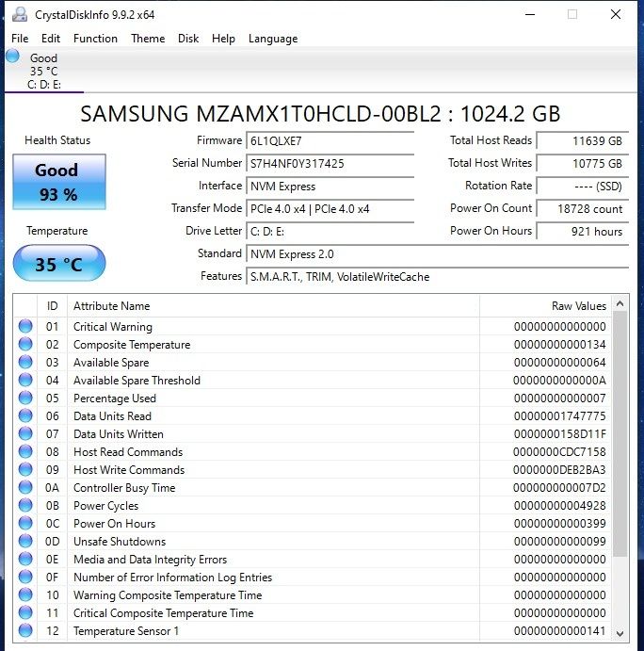Minimize the CrystalDiskInfo window
Image resolution: width=644 pixels, height=651 pixels.
pyautogui.click(x=530, y=14)
